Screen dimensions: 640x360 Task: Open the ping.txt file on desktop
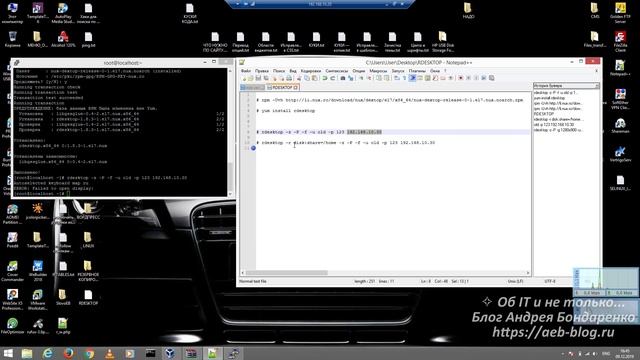click(x=88, y=40)
